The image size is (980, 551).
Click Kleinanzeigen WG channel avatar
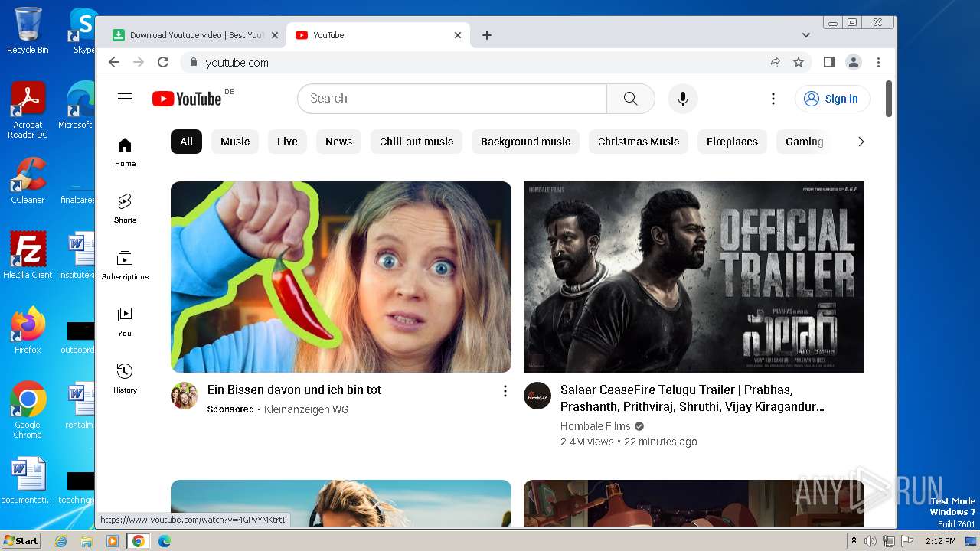(185, 396)
